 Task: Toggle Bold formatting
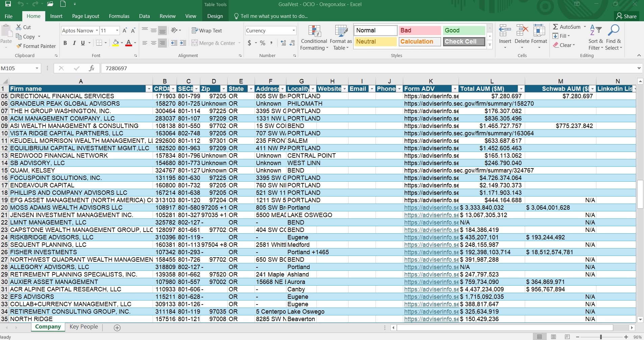coord(65,43)
